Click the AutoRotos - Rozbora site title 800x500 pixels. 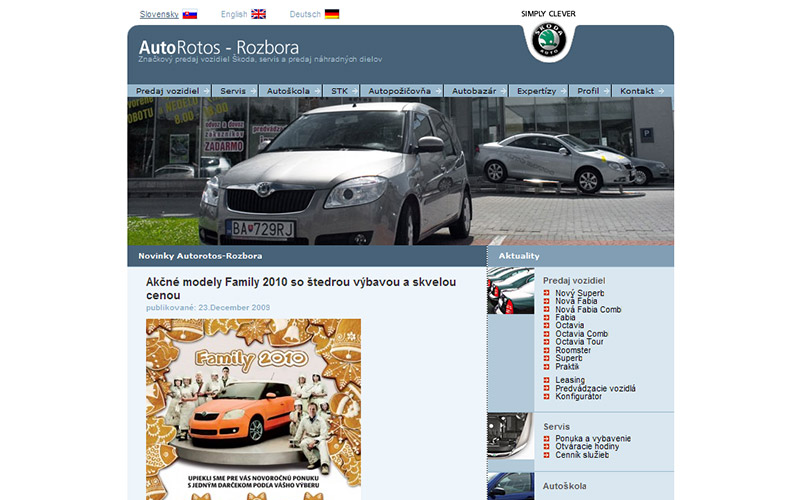(x=219, y=47)
